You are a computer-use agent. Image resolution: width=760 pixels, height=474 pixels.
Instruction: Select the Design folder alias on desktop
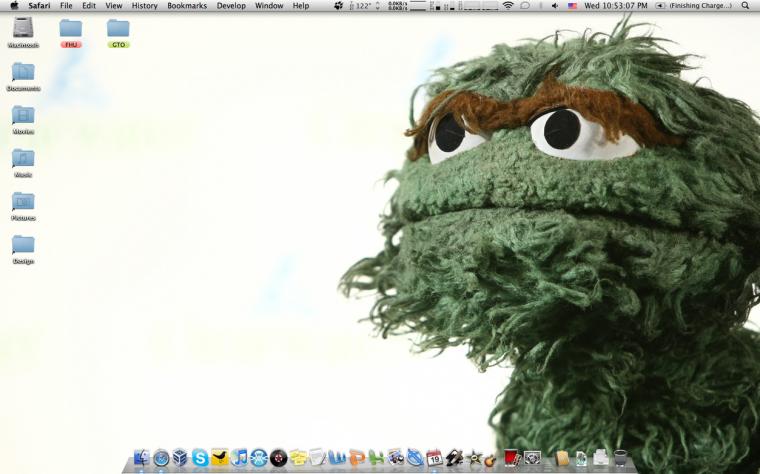pos(23,249)
